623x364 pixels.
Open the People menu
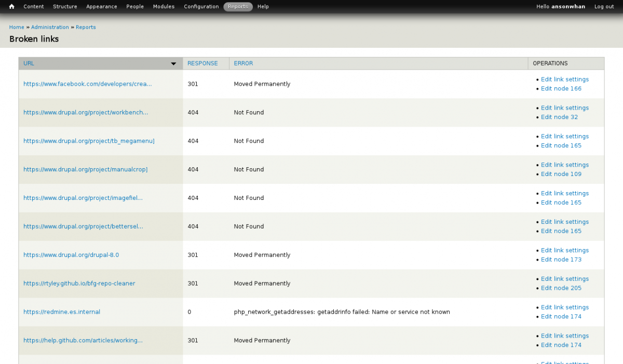135,7
